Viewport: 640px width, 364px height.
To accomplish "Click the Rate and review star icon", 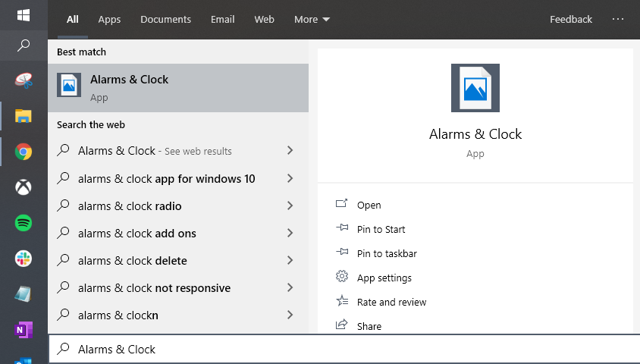I will click(x=342, y=301).
